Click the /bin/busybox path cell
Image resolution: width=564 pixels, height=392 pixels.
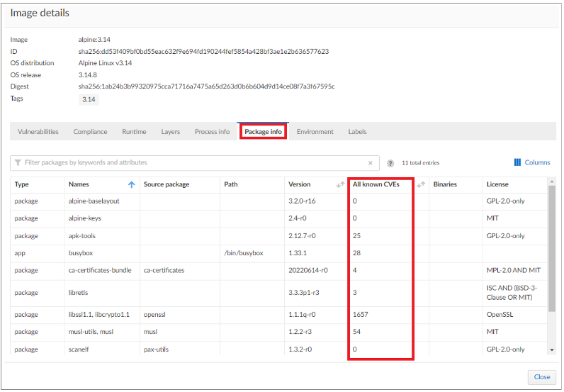[x=244, y=253]
